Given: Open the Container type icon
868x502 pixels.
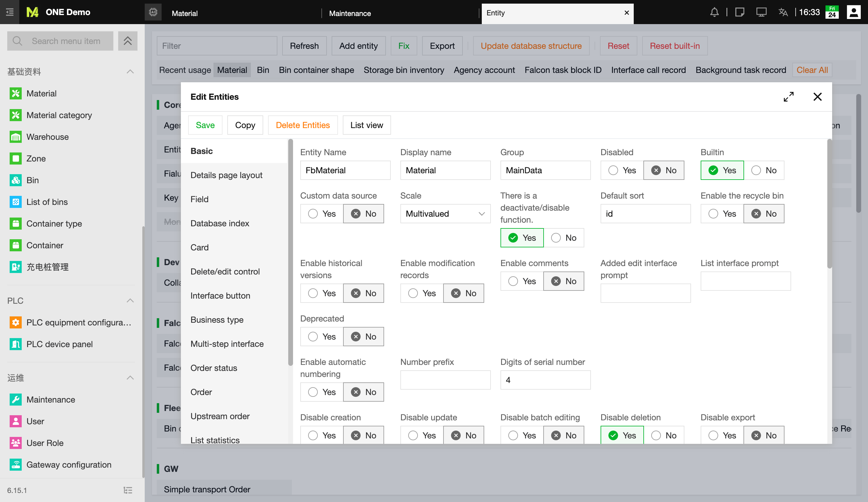Looking at the screenshot, I should (15, 224).
